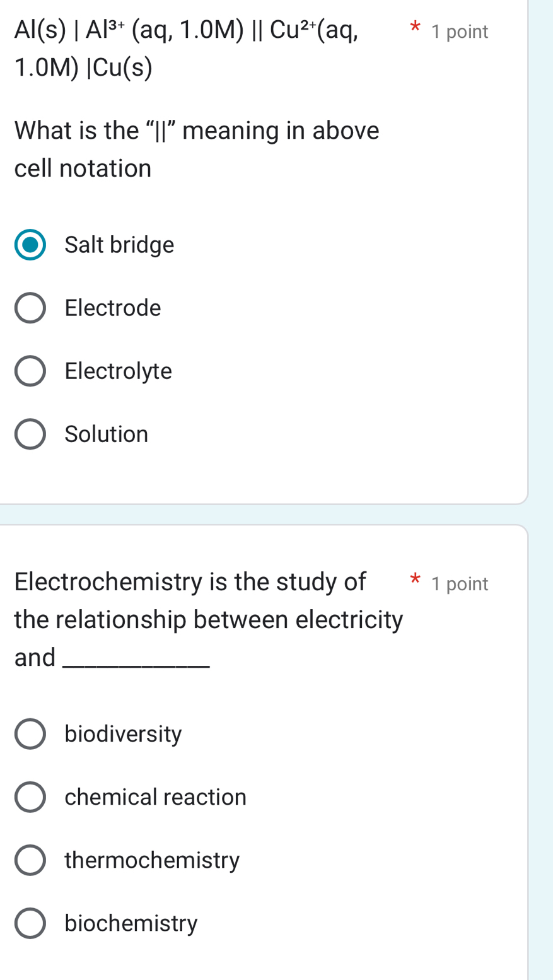Click the 'chemical reaction' answer label text
The height and width of the screenshot is (980, 553).
[155, 797]
